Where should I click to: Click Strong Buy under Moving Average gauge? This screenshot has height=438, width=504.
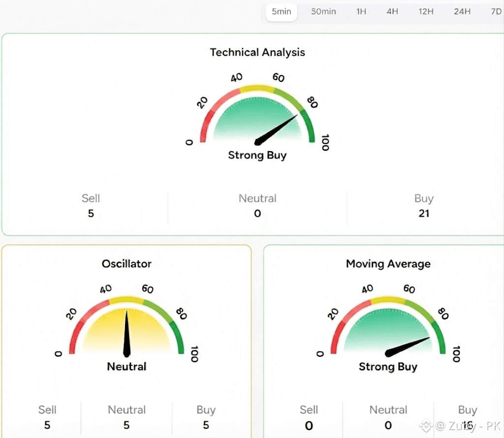click(x=388, y=367)
